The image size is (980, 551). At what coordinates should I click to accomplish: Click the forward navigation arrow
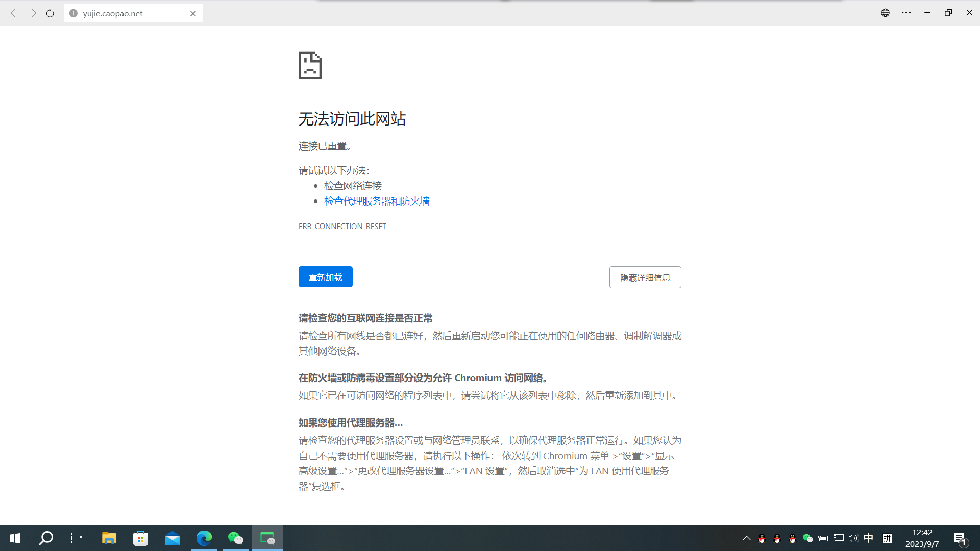34,13
